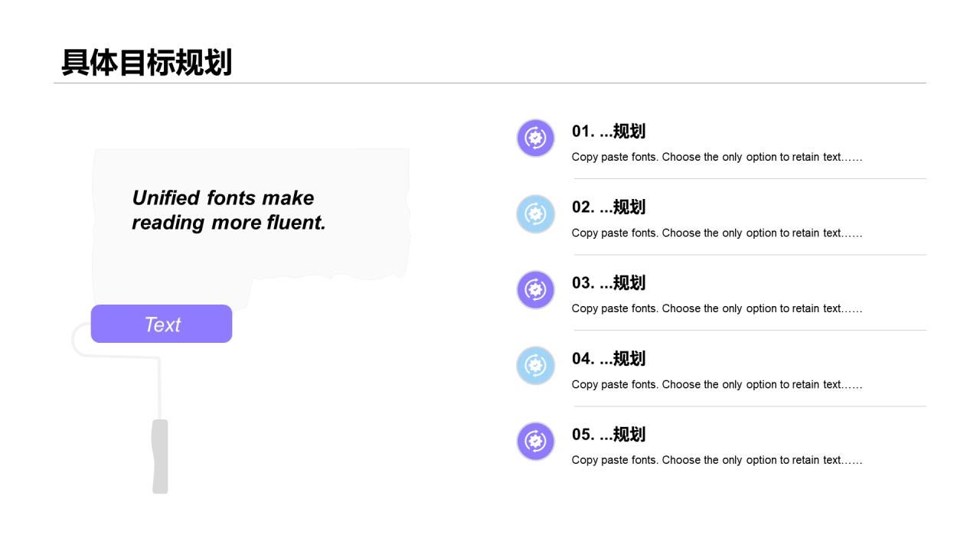Click the heading 01. ...规划
This screenshot has width=980, height=551.
[x=609, y=131]
